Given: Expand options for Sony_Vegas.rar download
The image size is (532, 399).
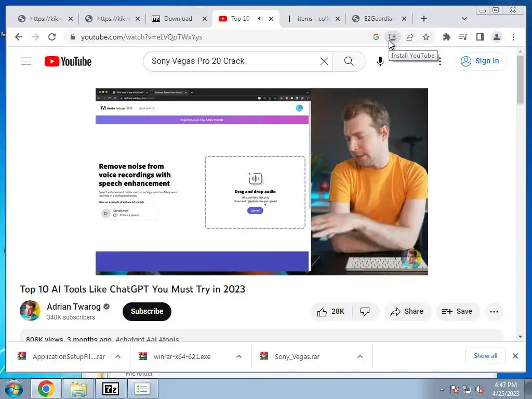Looking at the screenshot, I should [x=360, y=356].
